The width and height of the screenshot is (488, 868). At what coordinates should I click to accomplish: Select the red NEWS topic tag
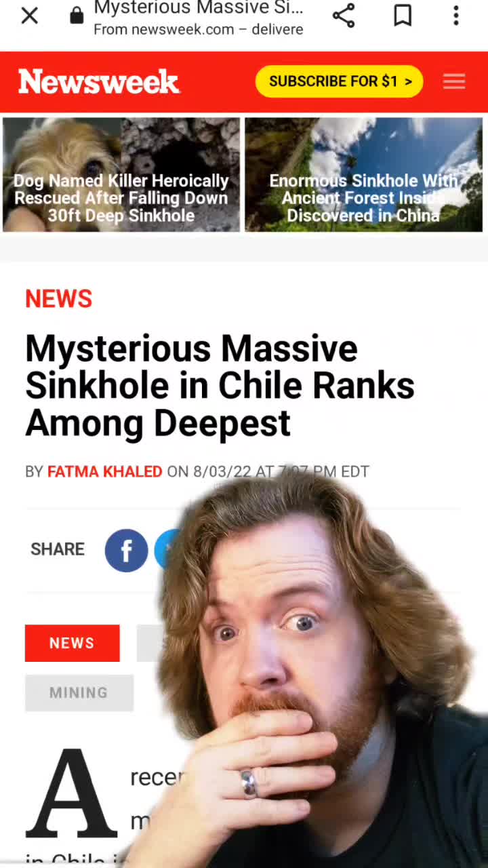pyautogui.click(x=73, y=643)
